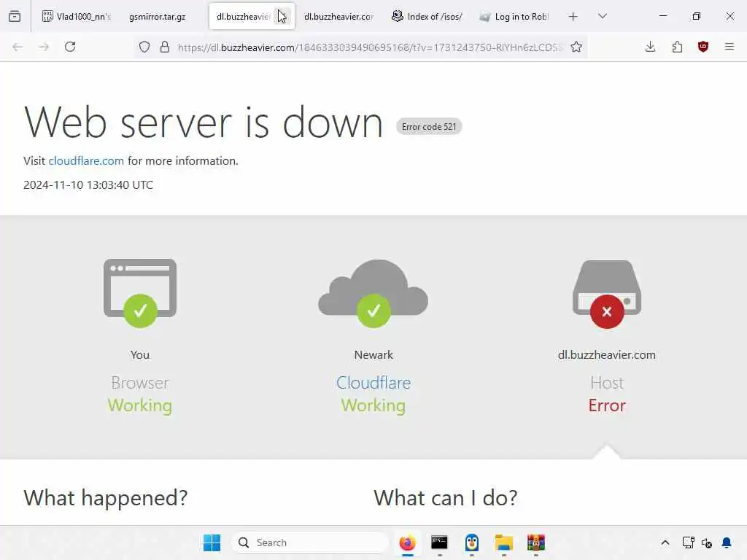
Task: Click the Web server is down heading
Action: pyautogui.click(x=204, y=122)
